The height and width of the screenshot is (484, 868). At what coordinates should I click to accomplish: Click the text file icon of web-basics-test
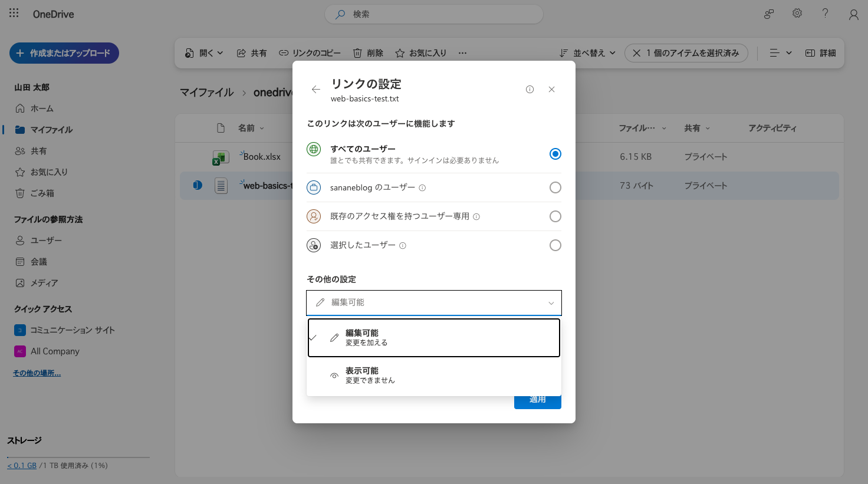221,186
